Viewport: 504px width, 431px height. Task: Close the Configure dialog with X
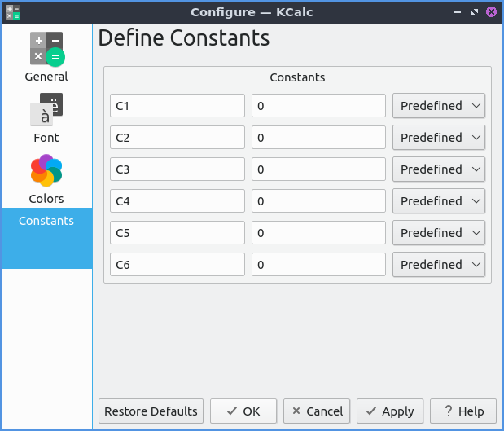pyautogui.click(x=491, y=12)
